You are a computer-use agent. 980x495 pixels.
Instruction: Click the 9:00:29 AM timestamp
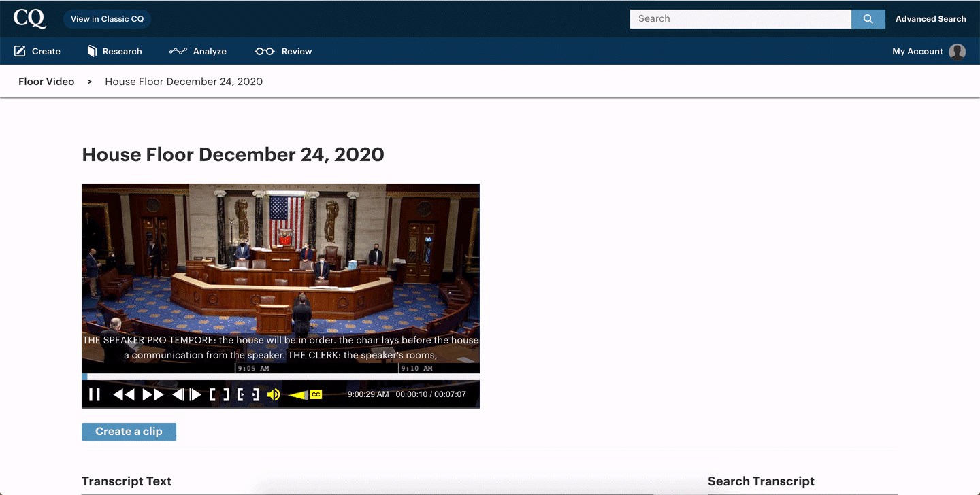click(x=368, y=394)
